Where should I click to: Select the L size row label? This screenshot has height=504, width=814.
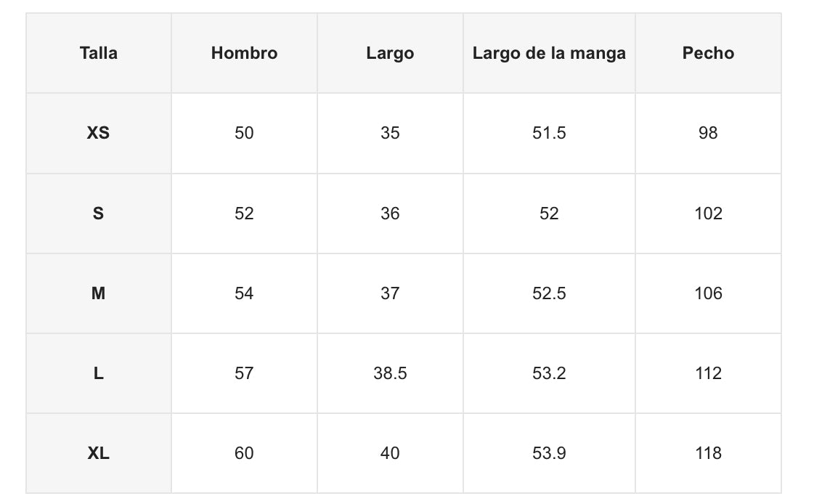coord(99,373)
